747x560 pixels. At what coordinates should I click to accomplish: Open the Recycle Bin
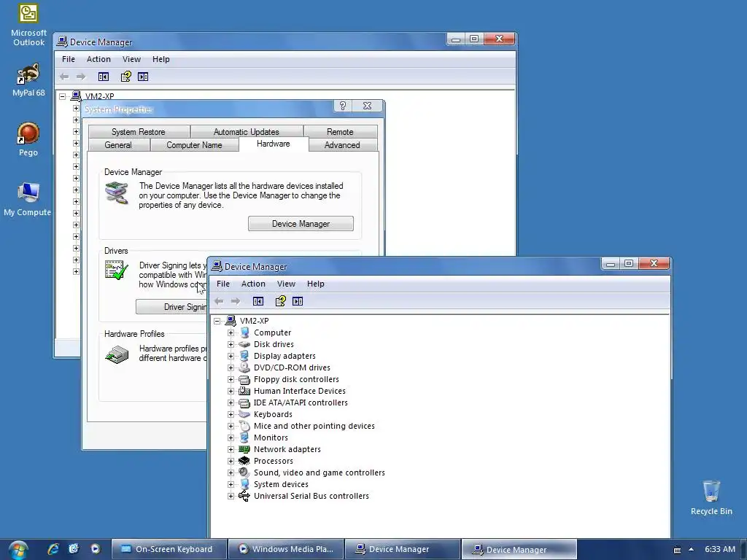[711, 497]
